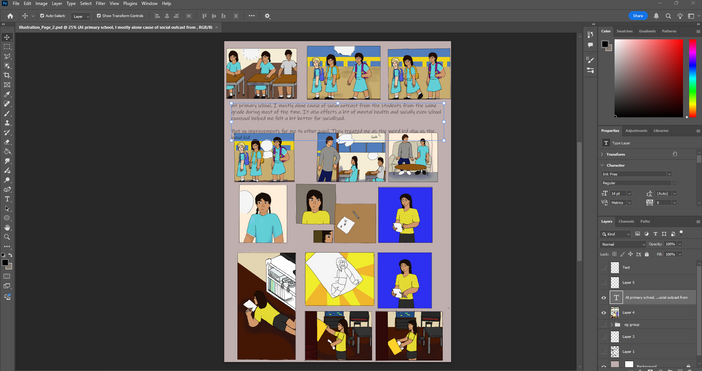
Task: Open the Auto-Select Layer dropdown
Action: [x=81, y=16]
